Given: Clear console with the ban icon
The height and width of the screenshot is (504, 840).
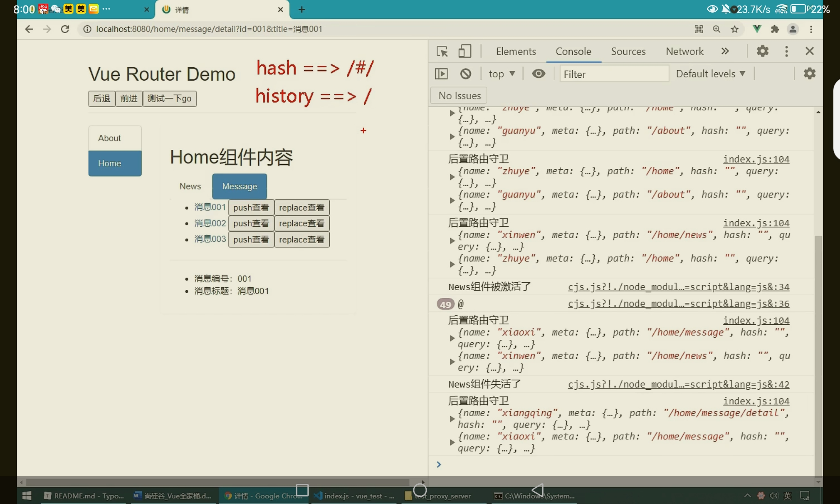Looking at the screenshot, I should [465, 74].
